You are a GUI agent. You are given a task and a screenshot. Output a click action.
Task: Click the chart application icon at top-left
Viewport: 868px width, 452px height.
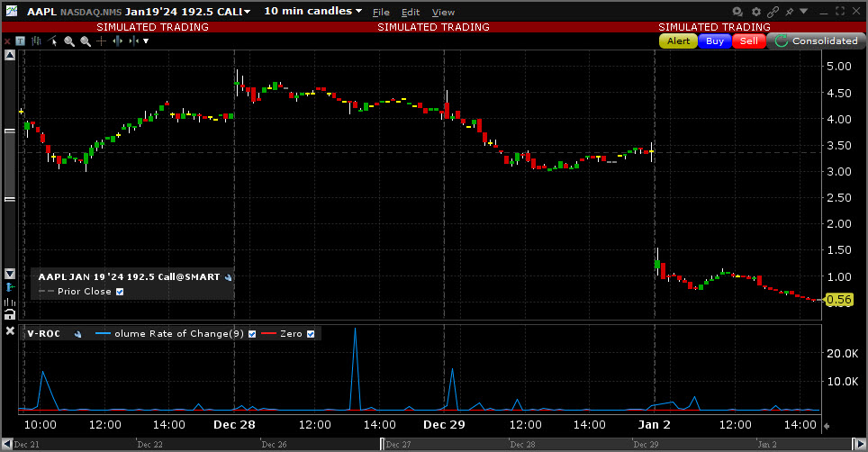[x=11, y=11]
